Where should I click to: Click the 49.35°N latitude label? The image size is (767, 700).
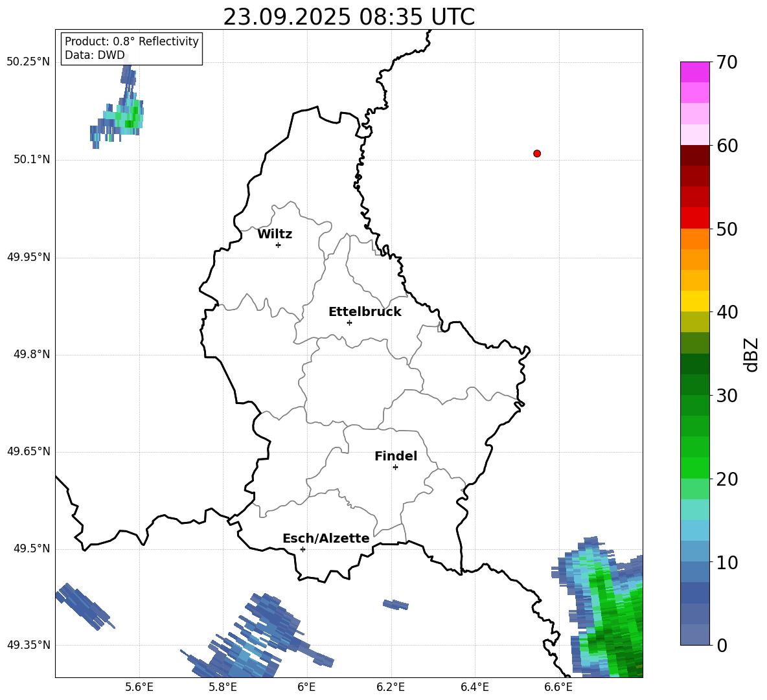pyautogui.click(x=29, y=645)
